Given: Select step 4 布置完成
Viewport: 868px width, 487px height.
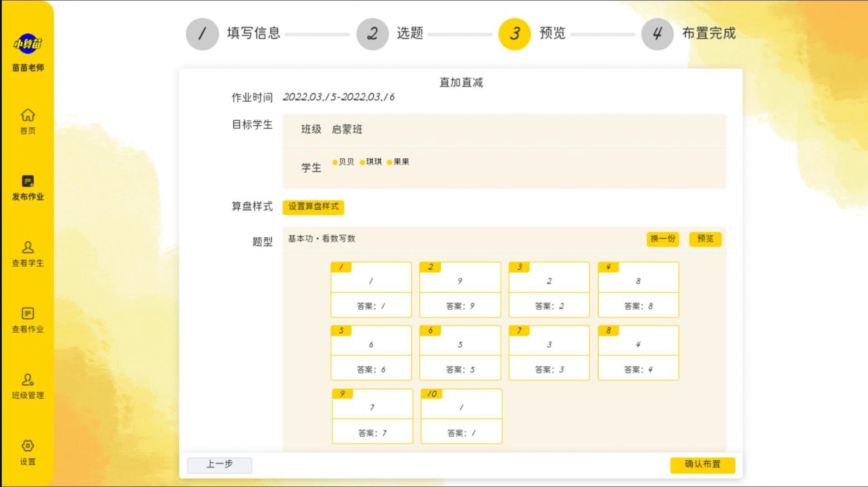Looking at the screenshot, I should click(657, 33).
